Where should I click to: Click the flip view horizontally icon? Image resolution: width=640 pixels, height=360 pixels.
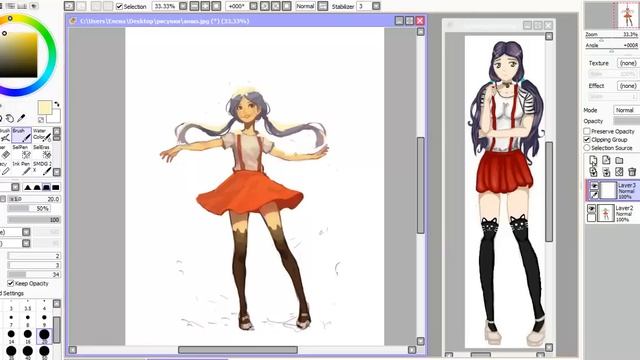click(323, 6)
